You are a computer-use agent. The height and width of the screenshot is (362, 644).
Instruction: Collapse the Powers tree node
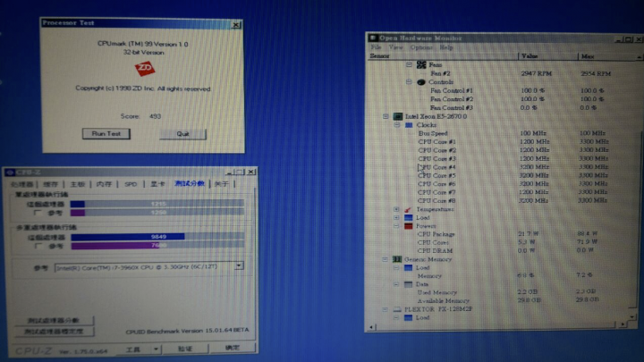396,226
